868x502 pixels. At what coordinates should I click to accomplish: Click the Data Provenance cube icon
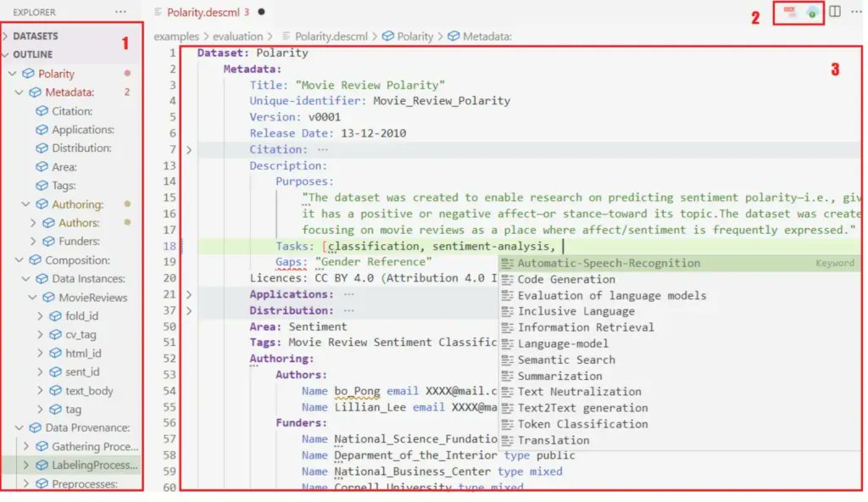[36, 427]
